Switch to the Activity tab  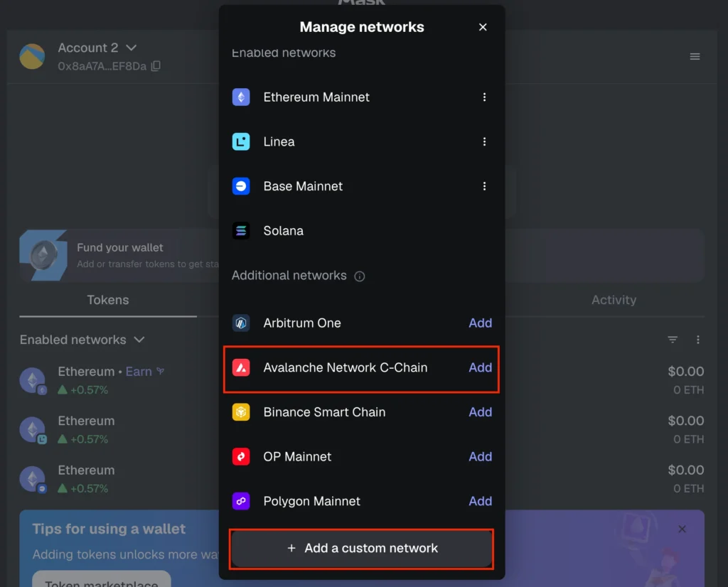(x=614, y=300)
